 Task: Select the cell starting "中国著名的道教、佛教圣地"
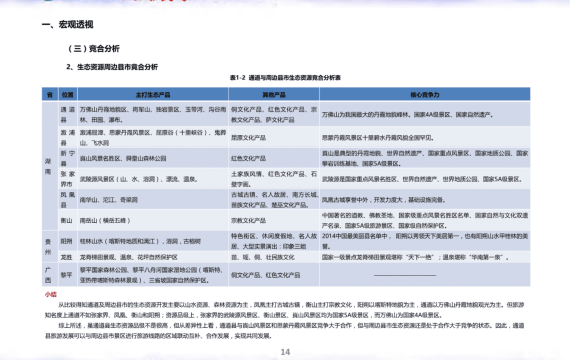click(425, 220)
